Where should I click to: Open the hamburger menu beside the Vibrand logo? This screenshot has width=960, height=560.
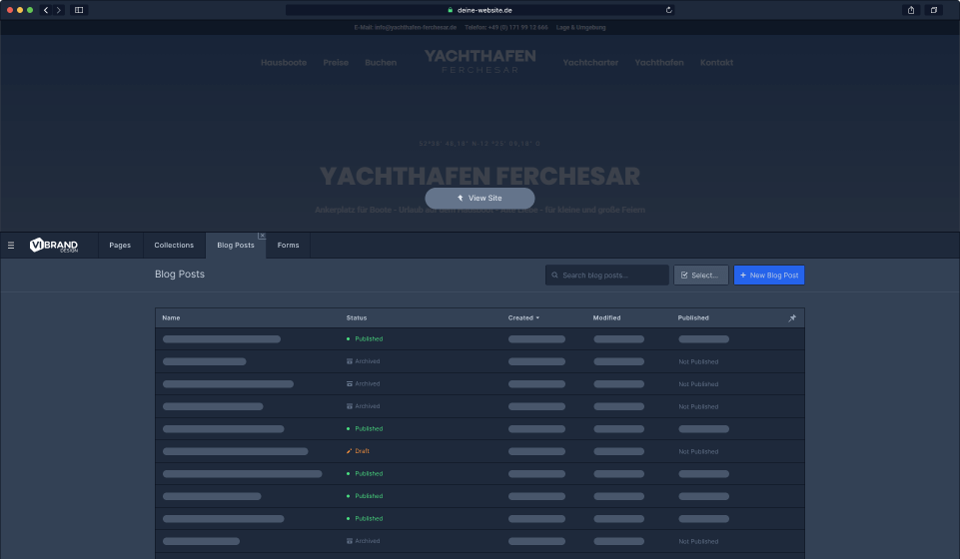pyautogui.click(x=11, y=245)
